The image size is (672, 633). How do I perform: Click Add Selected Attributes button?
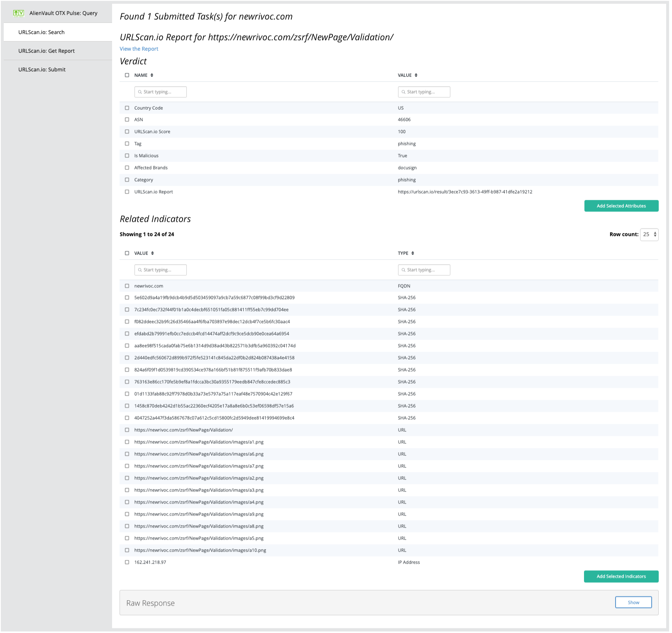621,206
